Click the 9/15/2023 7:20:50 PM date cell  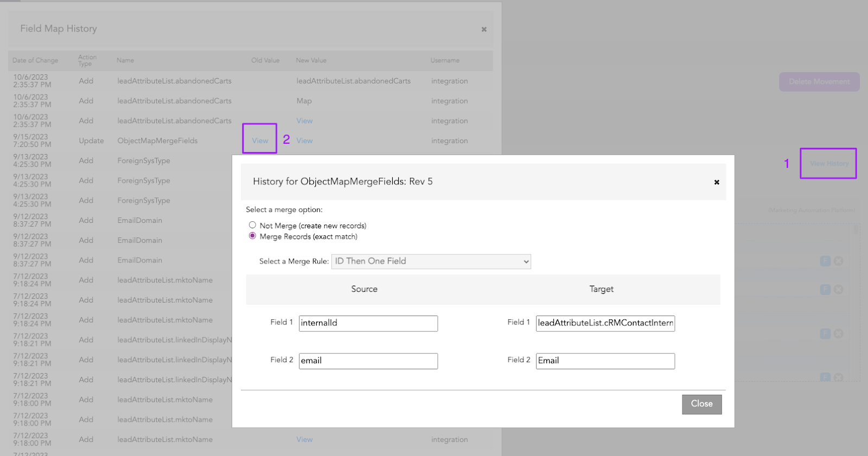point(32,140)
